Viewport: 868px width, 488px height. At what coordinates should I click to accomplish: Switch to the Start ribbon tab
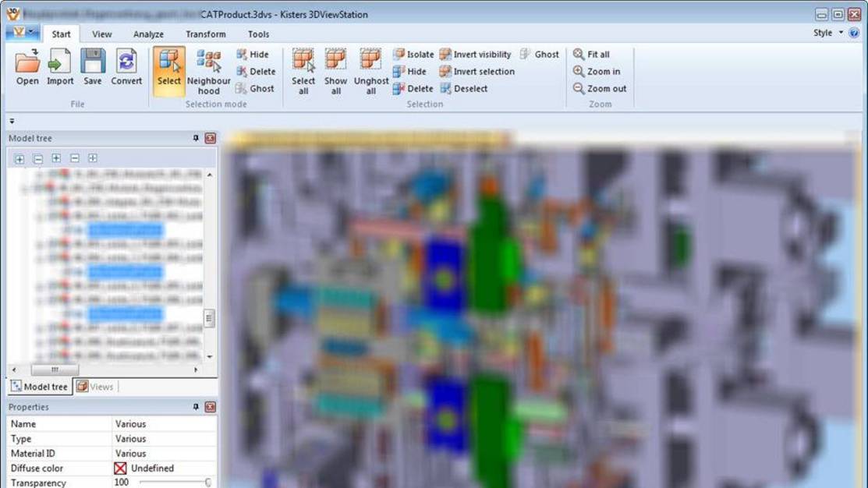(x=61, y=34)
